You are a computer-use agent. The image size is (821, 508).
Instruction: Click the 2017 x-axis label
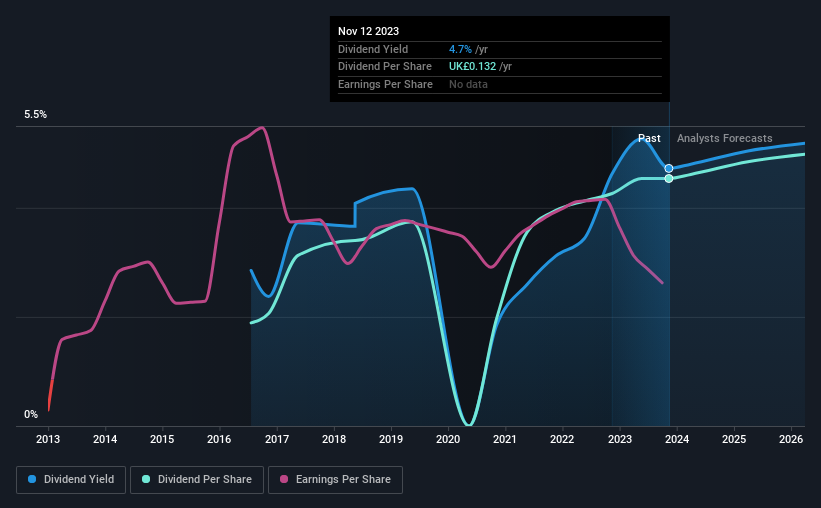coord(276,439)
